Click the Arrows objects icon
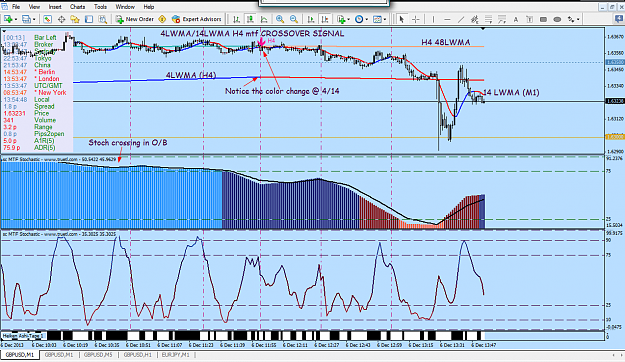 [x=571, y=19]
